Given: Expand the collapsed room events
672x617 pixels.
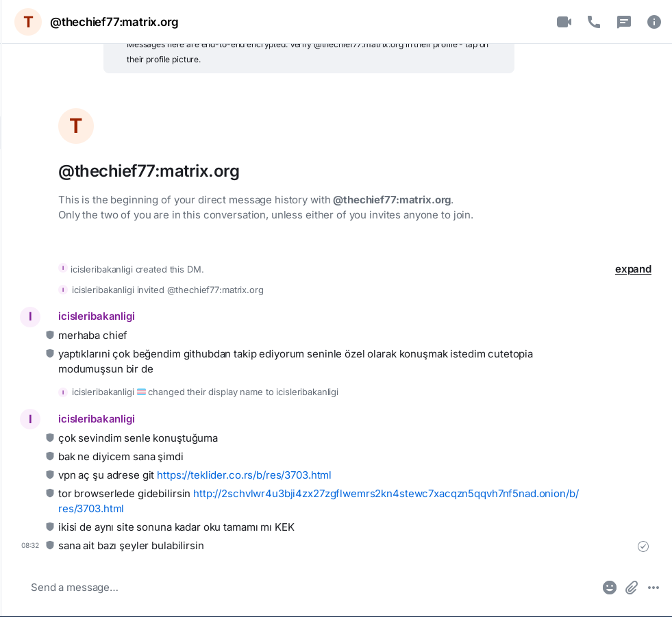Looking at the screenshot, I should point(633,269).
